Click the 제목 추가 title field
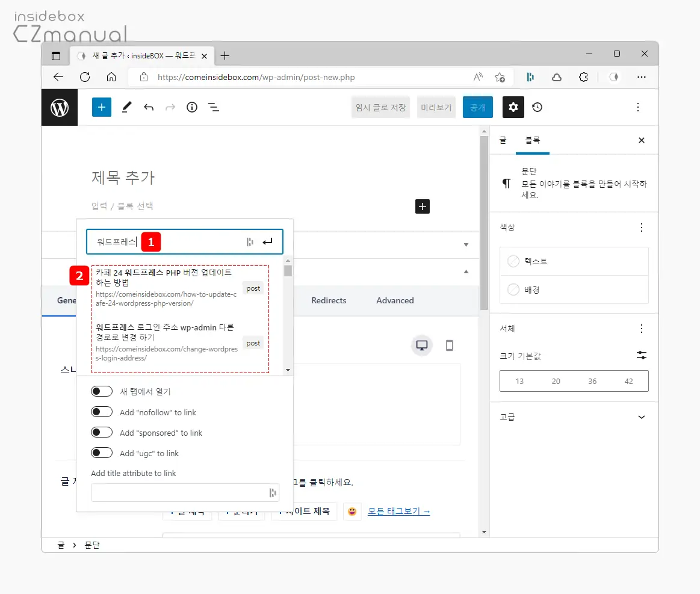This screenshot has height=594, width=700. [123, 177]
